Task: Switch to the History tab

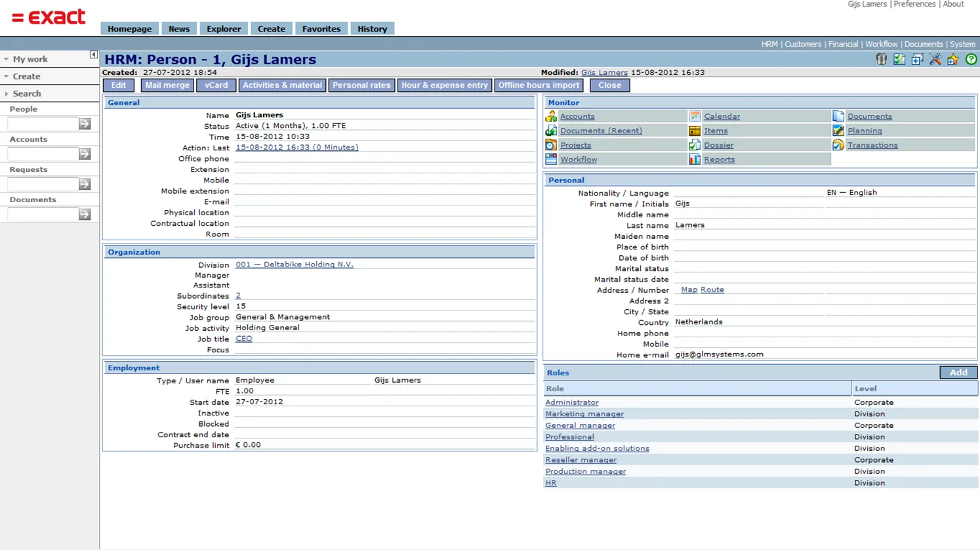Action: pos(372,29)
